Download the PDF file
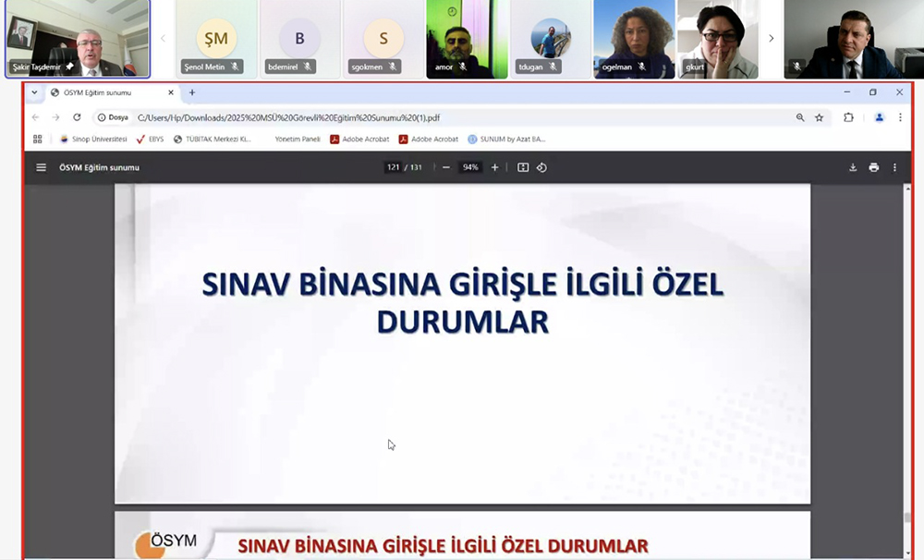Image resolution: width=924 pixels, height=560 pixels. 853,167
